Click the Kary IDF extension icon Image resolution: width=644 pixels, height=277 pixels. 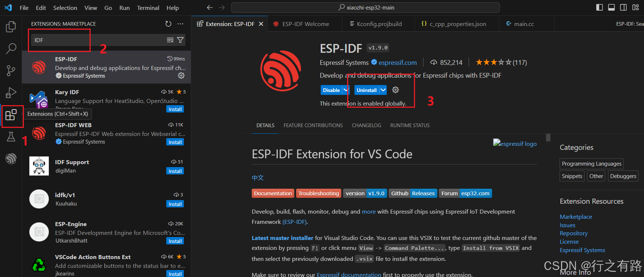coord(39,100)
